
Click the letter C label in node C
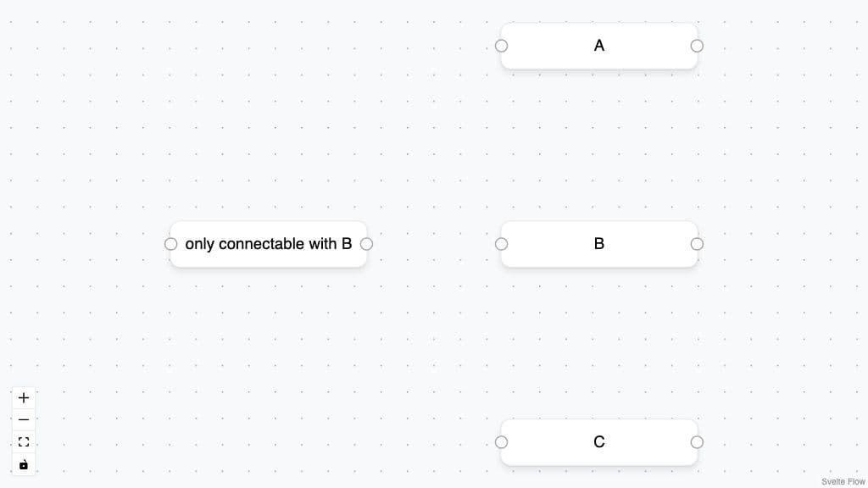599,441
